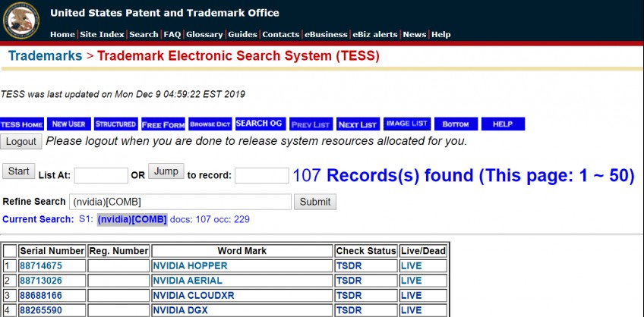Go to Search in top navigation
This screenshot has height=317, width=644.
pos(144,35)
